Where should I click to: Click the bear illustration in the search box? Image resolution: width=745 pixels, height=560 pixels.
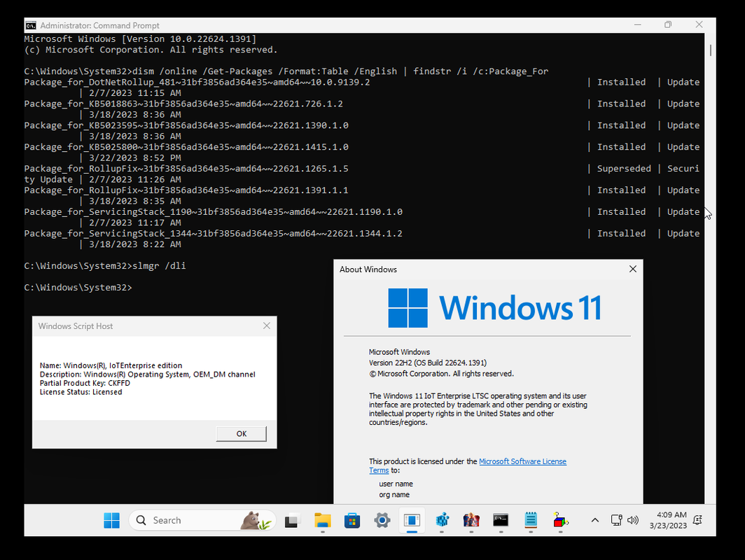click(x=256, y=521)
